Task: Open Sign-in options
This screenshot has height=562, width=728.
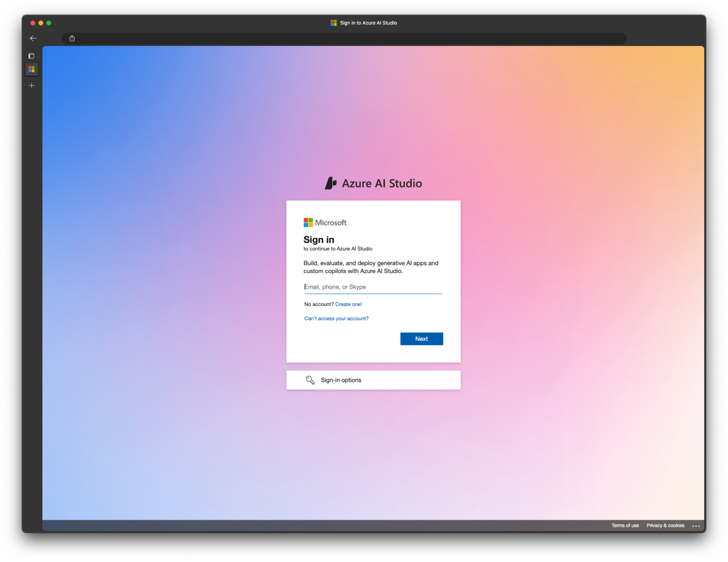Action: (373, 380)
